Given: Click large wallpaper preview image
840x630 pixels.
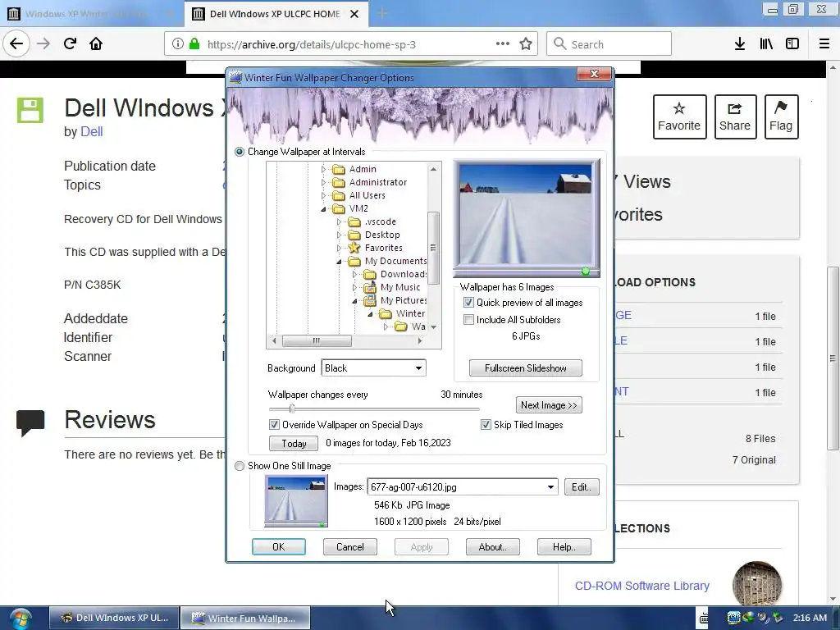Looking at the screenshot, I should [526, 218].
